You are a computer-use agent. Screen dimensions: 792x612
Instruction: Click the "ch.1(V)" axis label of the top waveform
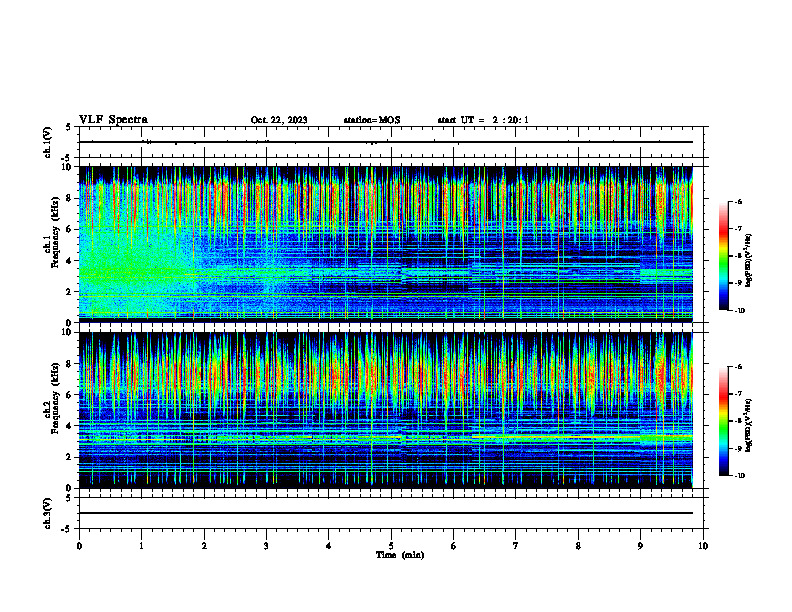tap(48, 142)
